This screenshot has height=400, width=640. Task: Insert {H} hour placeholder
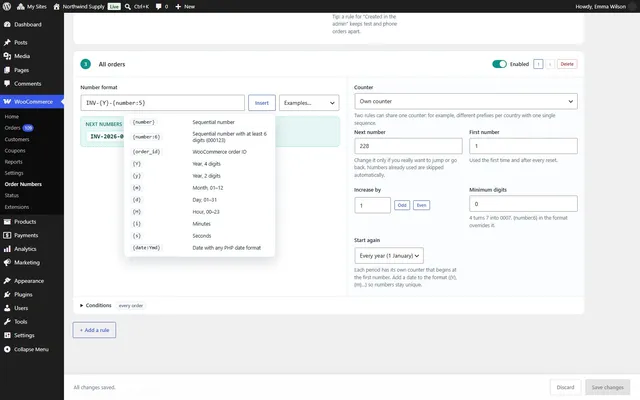click(x=199, y=212)
